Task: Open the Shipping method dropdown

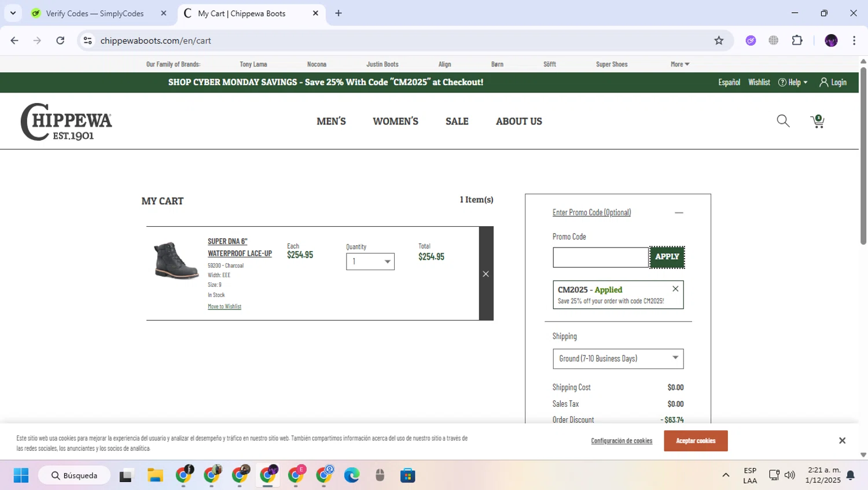Action: pos(618,359)
